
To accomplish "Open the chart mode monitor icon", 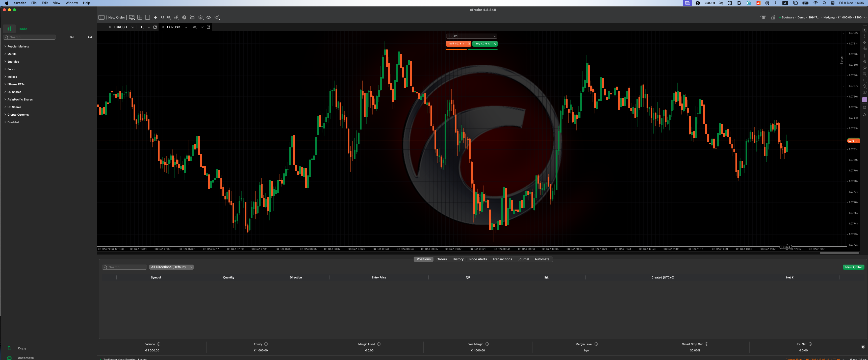I will point(132,17).
